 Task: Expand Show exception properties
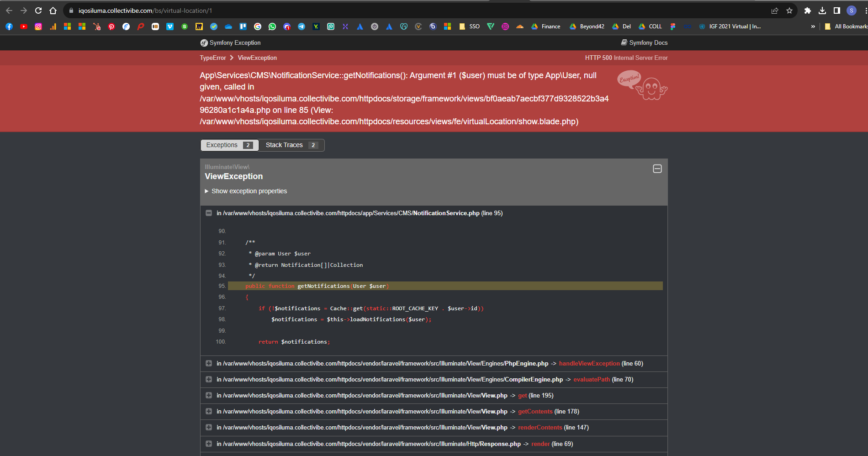click(246, 191)
